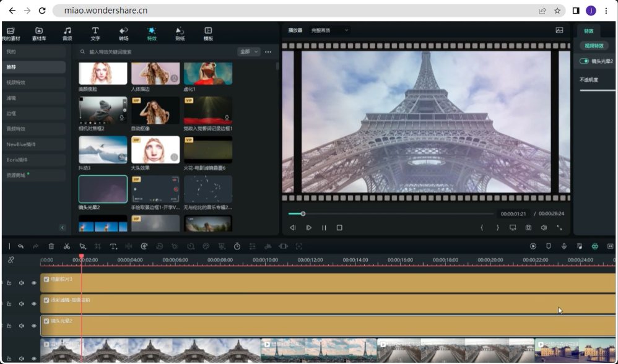Select the 镜头光晕2 effect thumbnail
The height and width of the screenshot is (364, 618).
click(103, 189)
